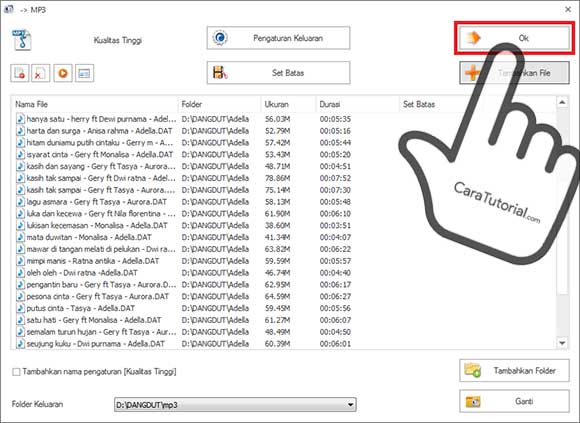Click music note icon of kasih dan sayang

(21, 166)
